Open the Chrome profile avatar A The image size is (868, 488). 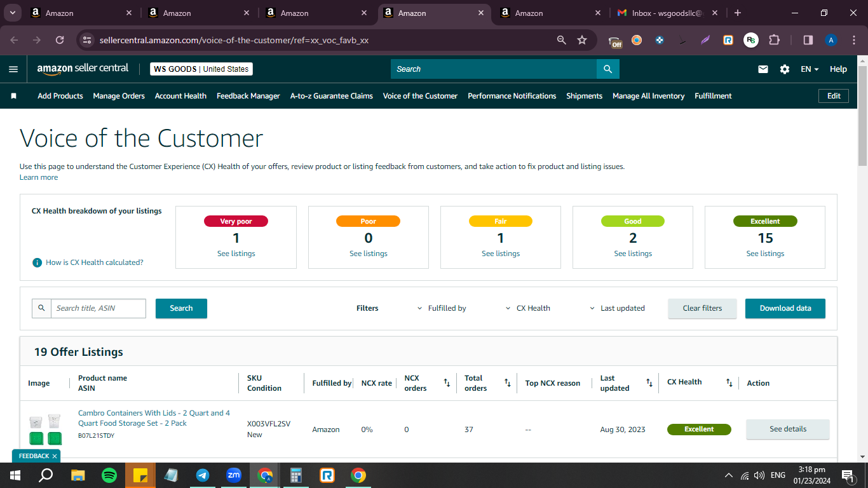tap(831, 40)
